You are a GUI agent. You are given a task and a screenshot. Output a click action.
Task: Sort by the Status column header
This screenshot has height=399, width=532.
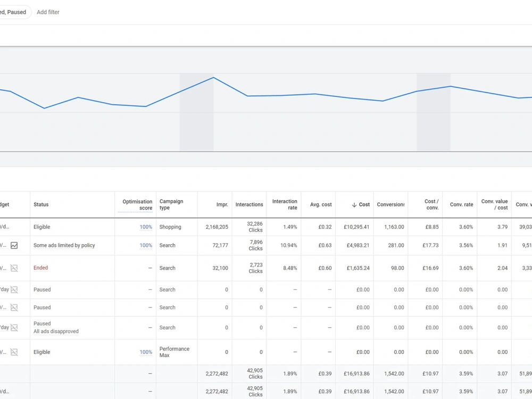[41, 205]
